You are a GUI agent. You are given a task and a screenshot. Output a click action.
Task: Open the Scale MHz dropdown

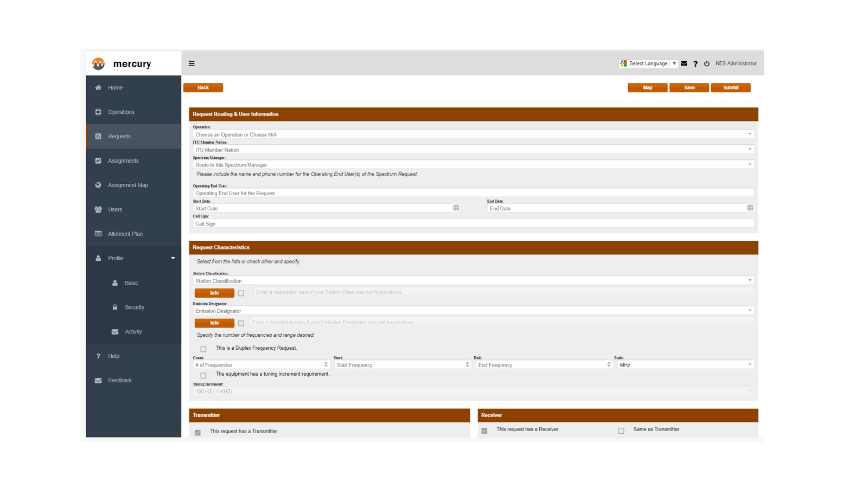pyautogui.click(x=686, y=365)
